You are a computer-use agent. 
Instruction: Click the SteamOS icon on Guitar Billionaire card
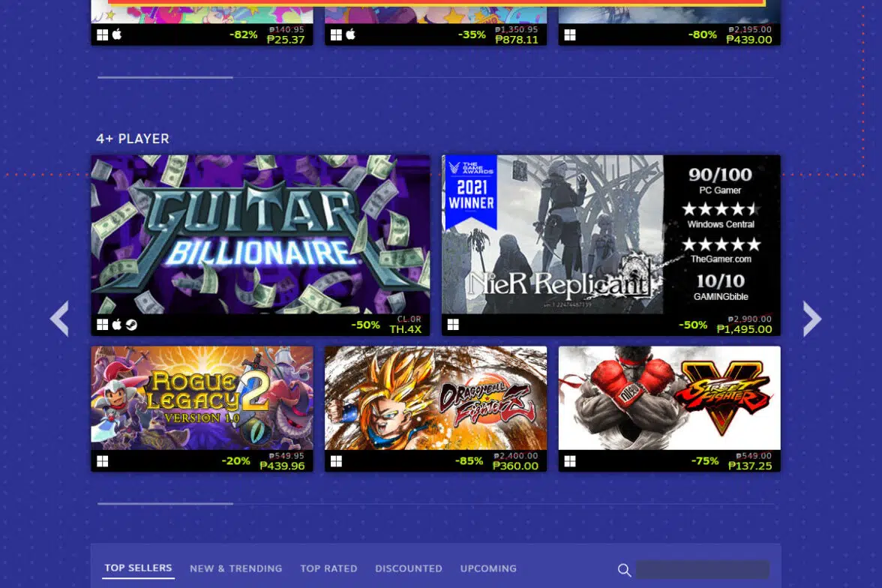pyautogui.click(x=131, y=325)
